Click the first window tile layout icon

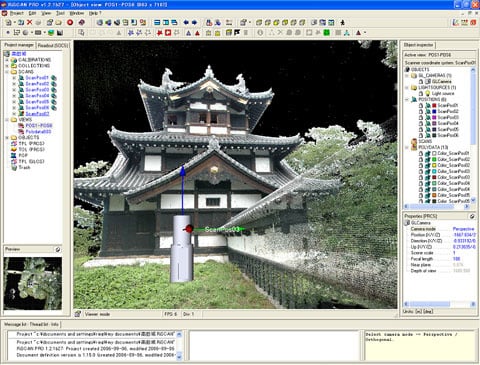(x=157, y=22)
